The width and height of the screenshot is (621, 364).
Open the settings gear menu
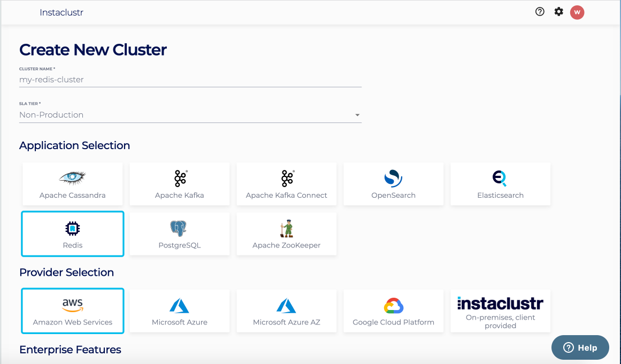point(558,11)
